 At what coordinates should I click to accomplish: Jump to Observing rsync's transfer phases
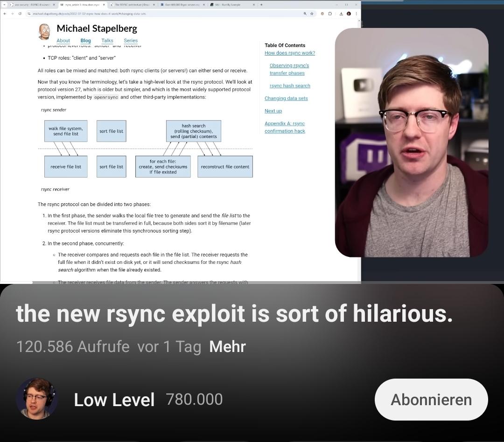coord(289,69)
